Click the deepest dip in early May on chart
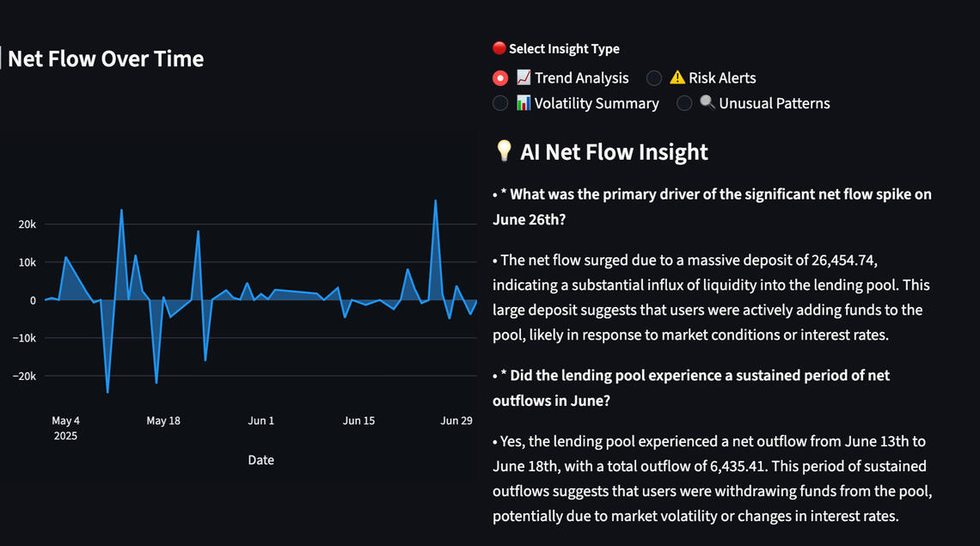Image resolution: width=980 pixels, height=546 pixels. 107,392
